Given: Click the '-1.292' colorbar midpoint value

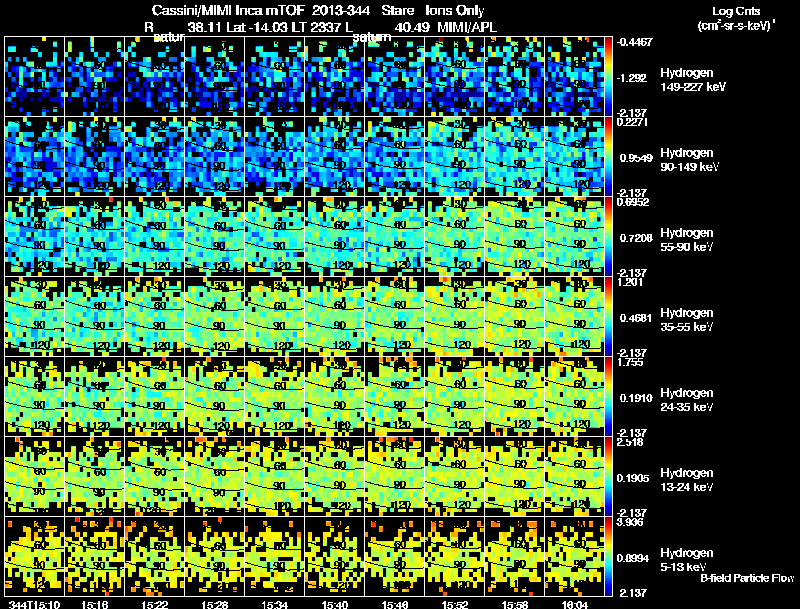Looking at the screenshot, I should point(632,78).
